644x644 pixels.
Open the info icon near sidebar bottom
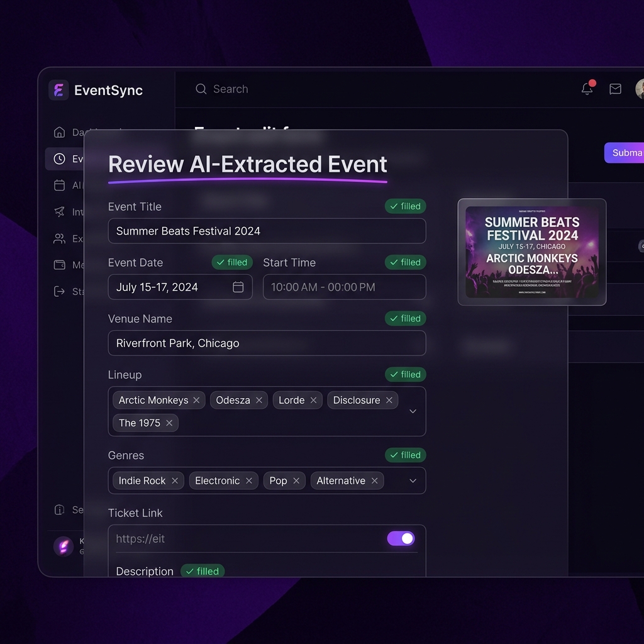[x=60, y=509]
